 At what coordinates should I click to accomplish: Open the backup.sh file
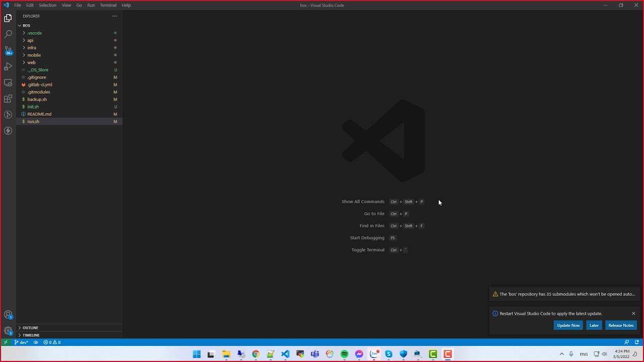tap(69, 100)
